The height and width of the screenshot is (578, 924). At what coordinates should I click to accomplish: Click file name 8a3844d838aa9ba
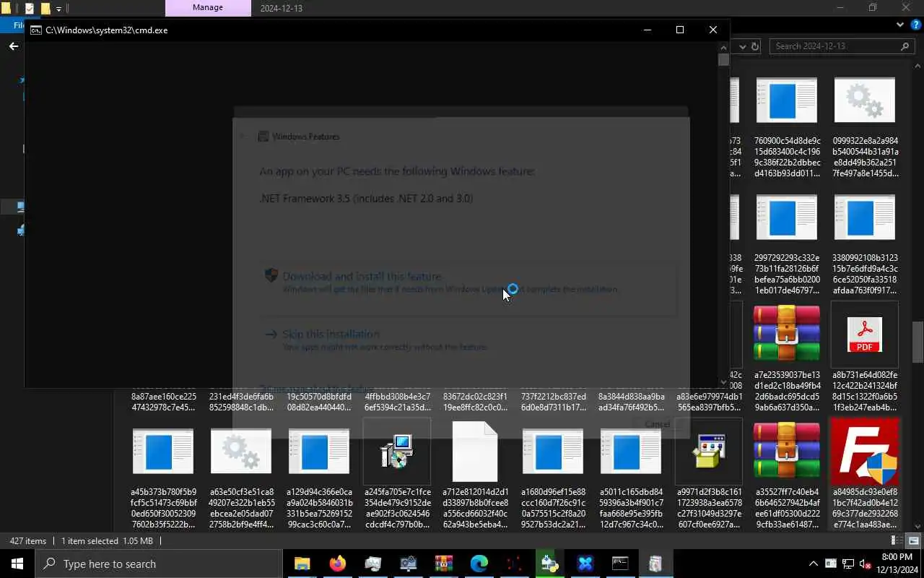630,402
